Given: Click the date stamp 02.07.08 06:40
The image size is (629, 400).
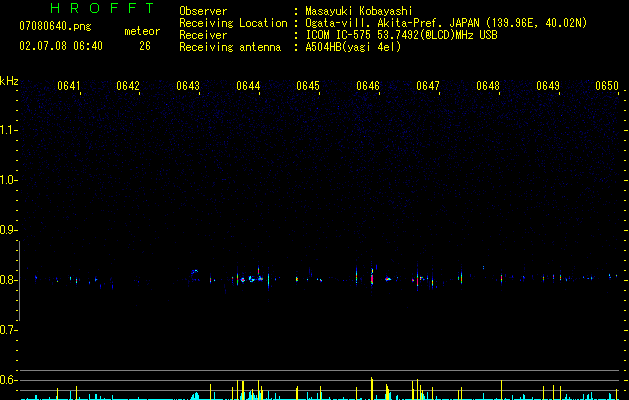Looking at the screenshot, I should click(61, 46).
